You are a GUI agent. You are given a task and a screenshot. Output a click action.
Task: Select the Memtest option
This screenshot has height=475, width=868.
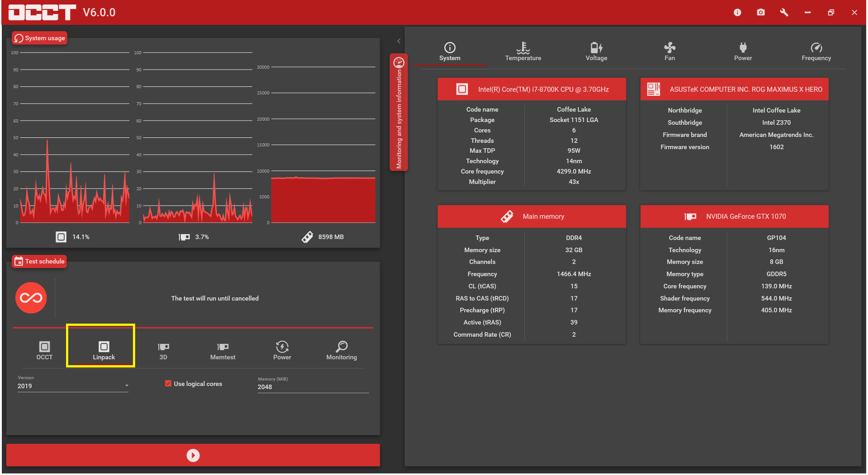pos(223,347)
